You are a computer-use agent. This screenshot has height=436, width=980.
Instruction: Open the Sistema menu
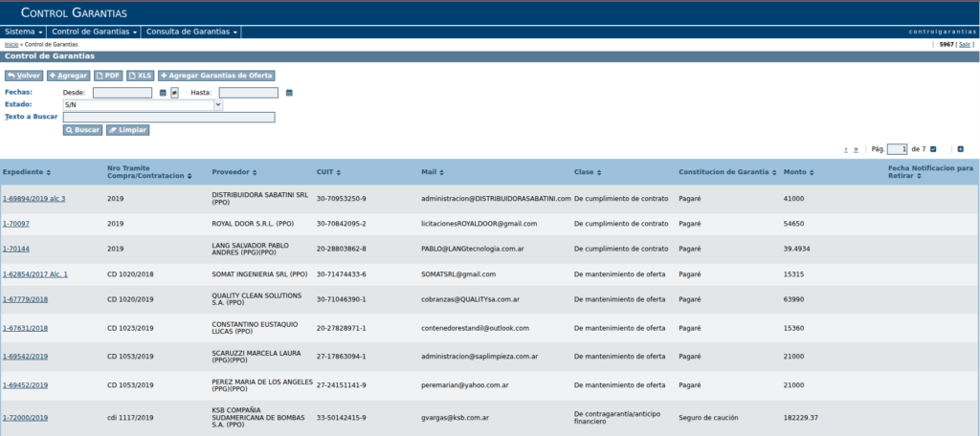pos(24,32)
